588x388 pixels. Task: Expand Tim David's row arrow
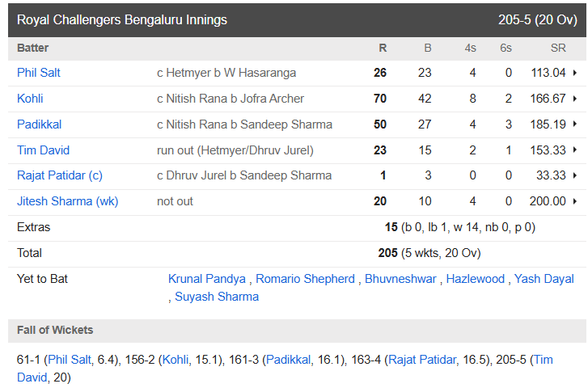[574, 150]
